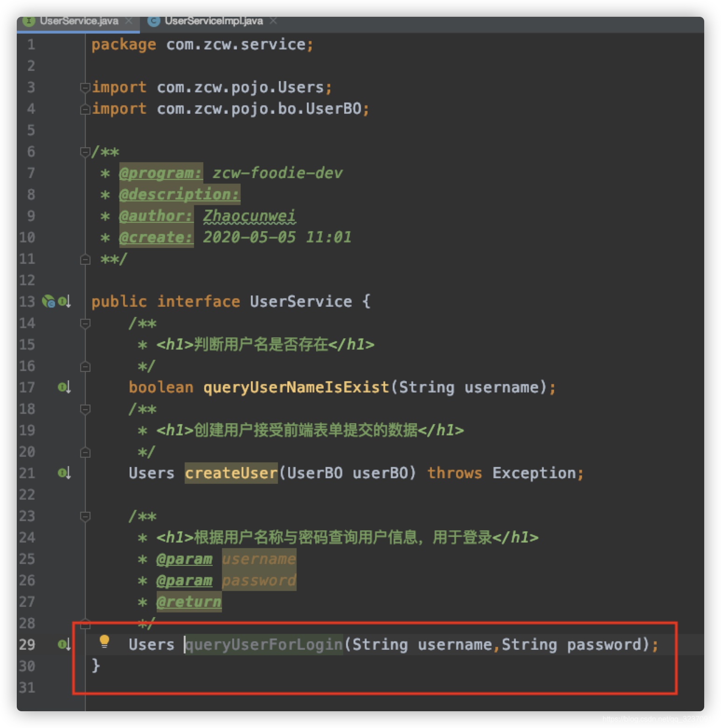Image resolution: width=721 pixels, height=728 pixels.
Task: Switch to the UserServiceImpl.java tab
Action: (214, 21)
